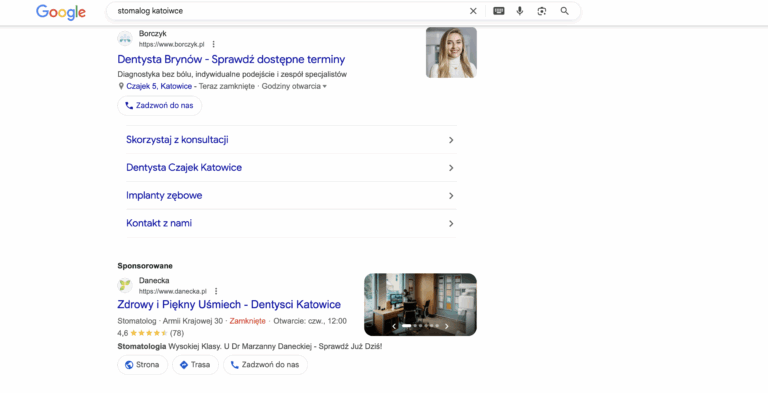Go to the next photo in the Danecka carousel
The height and width of the screenshot is (393, 768).
pos(446,326)
